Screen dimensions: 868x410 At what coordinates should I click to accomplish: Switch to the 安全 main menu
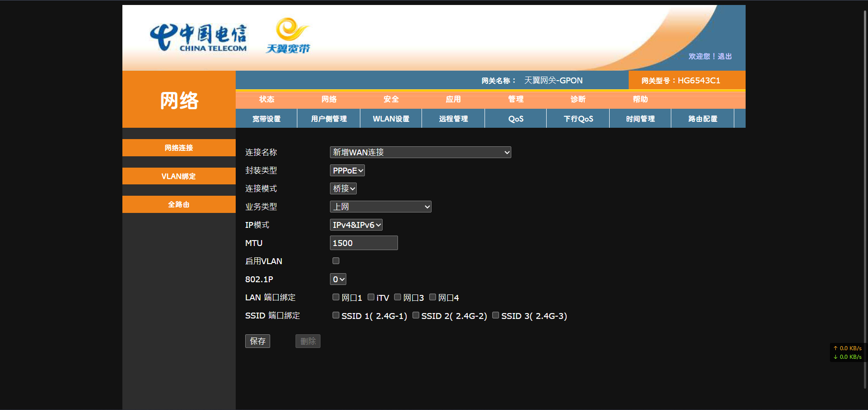[391, 99]
